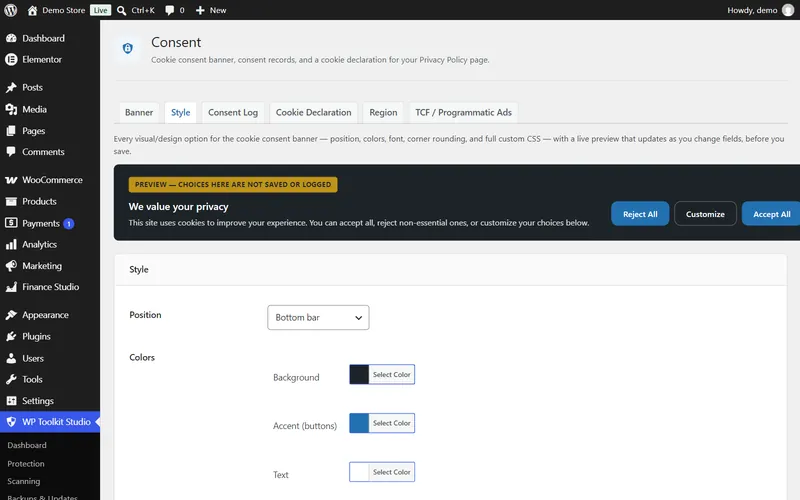The width and height of the screenshot is (800, 500).
Task: Click Select Color for Accent (buttons)
Action: pos(391,423)
